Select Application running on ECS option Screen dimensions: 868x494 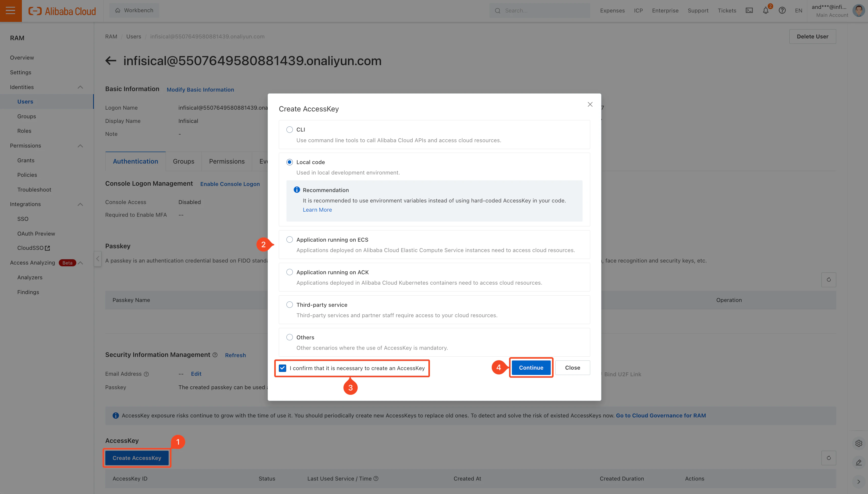(x=289, y=240)
